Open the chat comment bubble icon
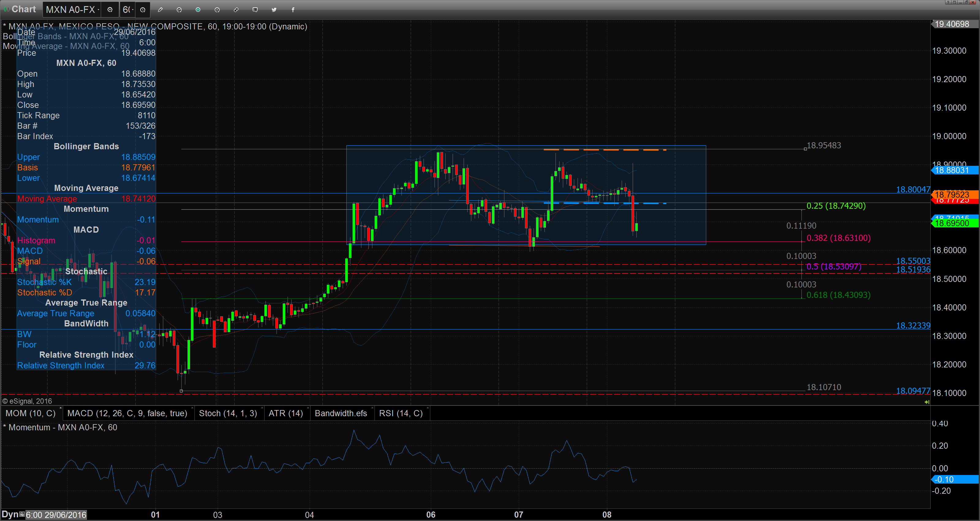This screenshot has height=521, width=980. point(255,10)
